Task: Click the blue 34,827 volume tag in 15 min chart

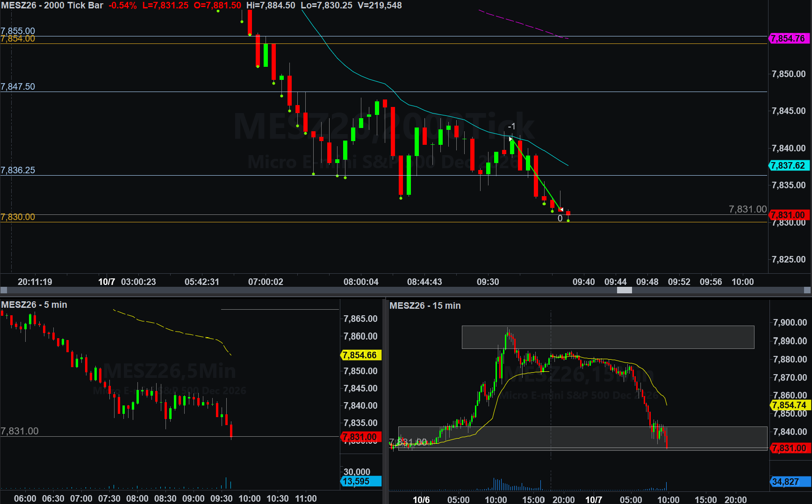Action: (x=790, y=482)
